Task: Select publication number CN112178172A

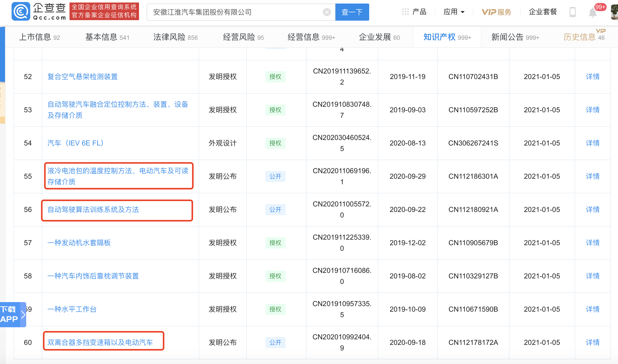Action: [x=473, y=342]
